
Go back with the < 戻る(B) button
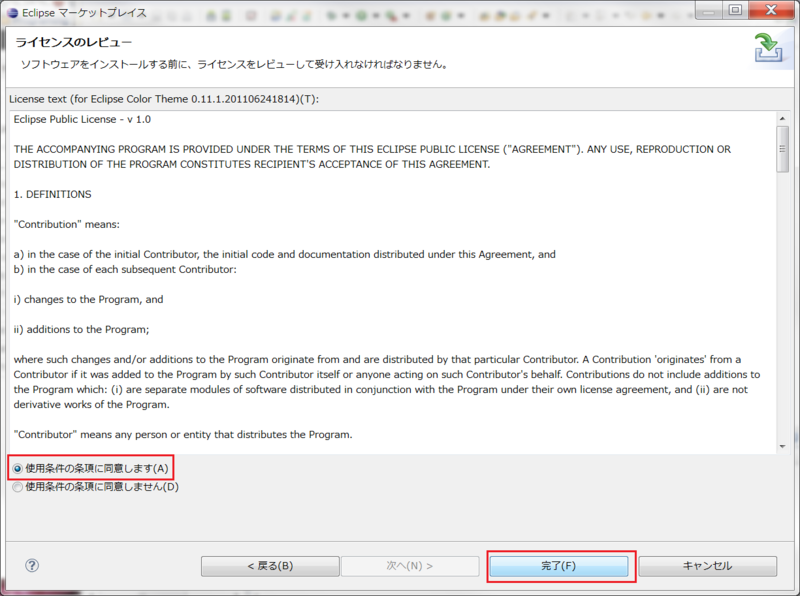(270, 566)
